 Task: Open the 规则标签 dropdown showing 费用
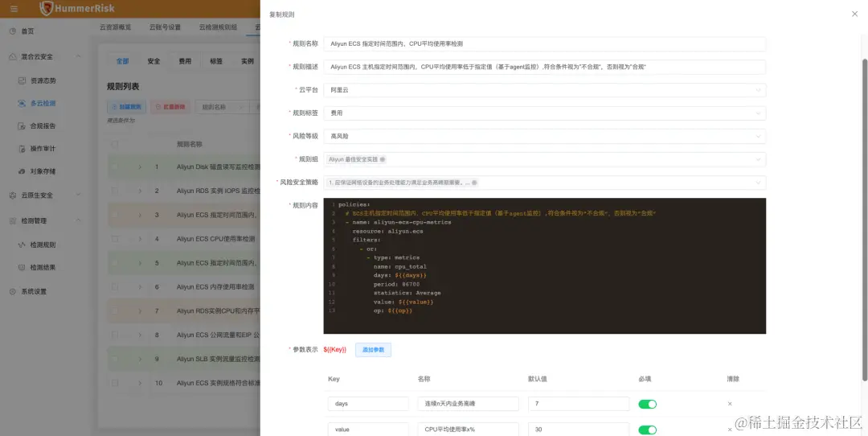[545, 113]
